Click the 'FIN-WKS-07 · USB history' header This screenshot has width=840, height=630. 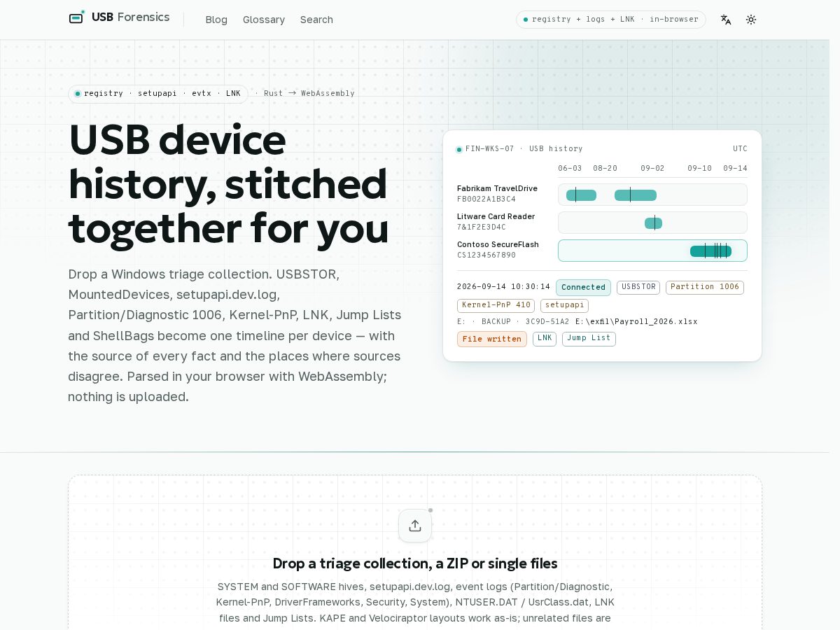click(x=524, y=149)
